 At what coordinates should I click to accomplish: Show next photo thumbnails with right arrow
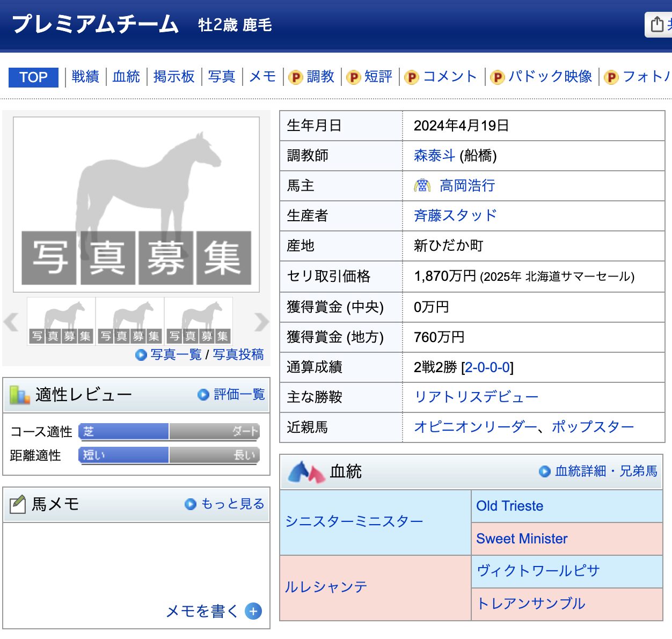click(x=261, y=322)
